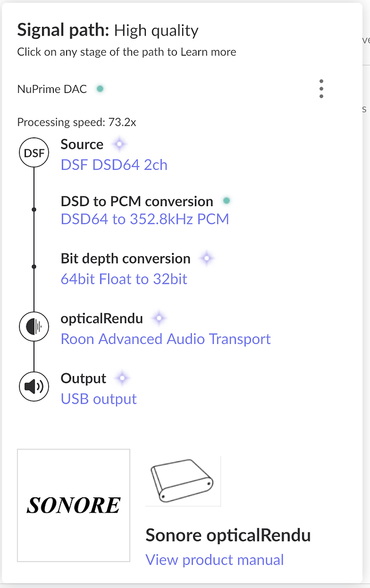
Task: Open the three-dot overflow menu
Action: [x=321, y=89]
